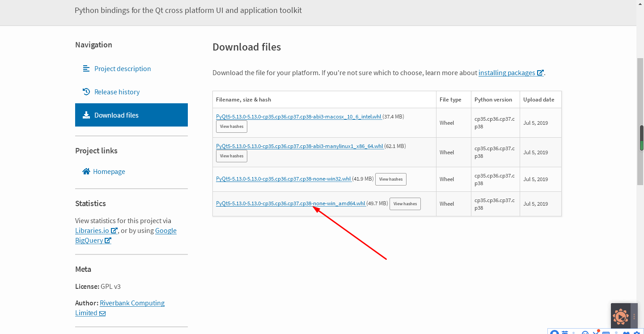
Task: Click the '(49.7 MB)' file size text
Action: coord(377,203)
